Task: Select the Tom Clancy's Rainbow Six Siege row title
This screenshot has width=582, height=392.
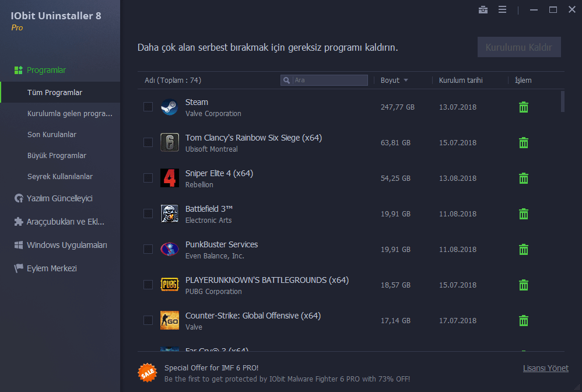Action: [x=254, y=138]
